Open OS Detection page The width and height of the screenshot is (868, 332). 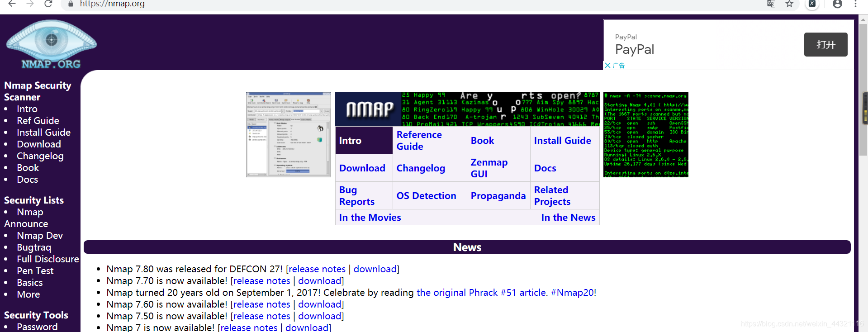coord(426,196)
